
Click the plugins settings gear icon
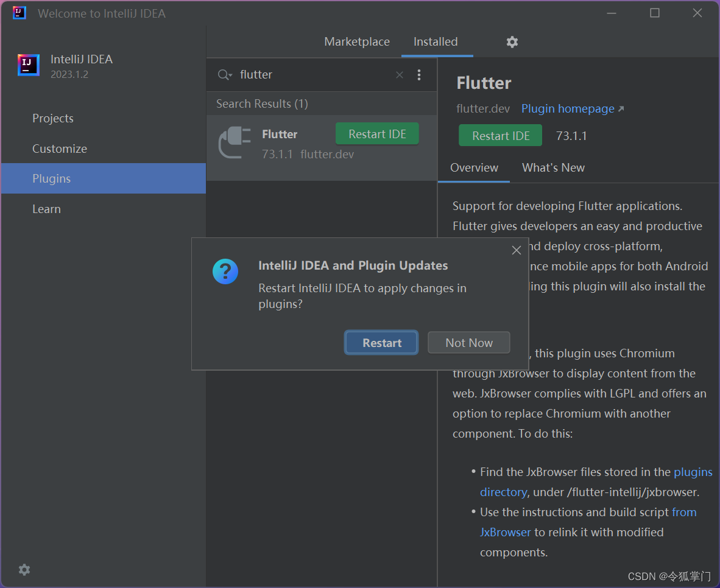click(x=512, y=42)
